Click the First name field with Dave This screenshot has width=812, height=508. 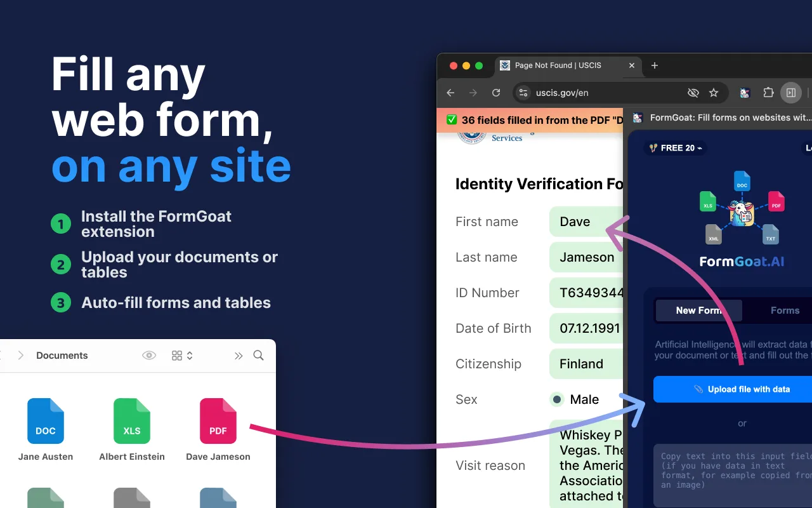(x=586, y=222)
